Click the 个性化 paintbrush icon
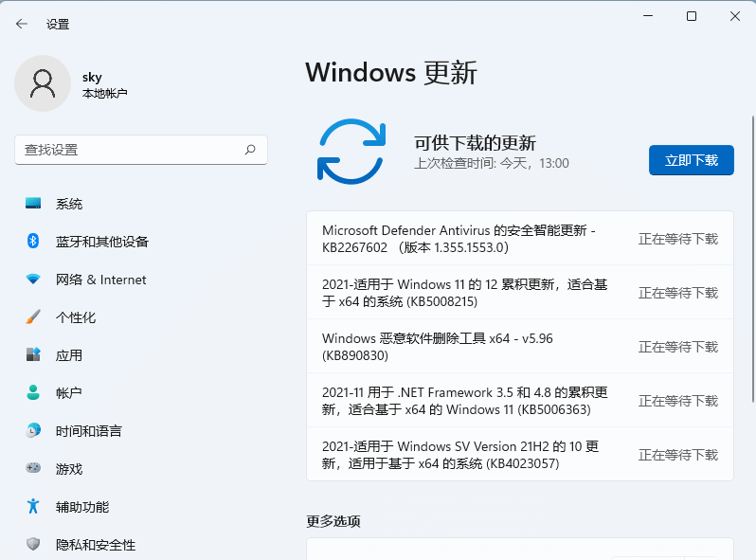The width and height of the screenshot is (756, 560). 33,317
